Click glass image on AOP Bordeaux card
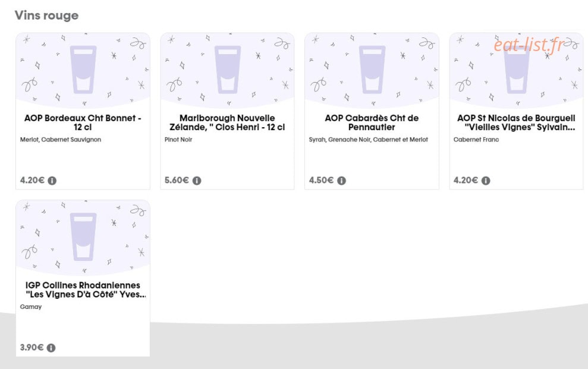 83,70
